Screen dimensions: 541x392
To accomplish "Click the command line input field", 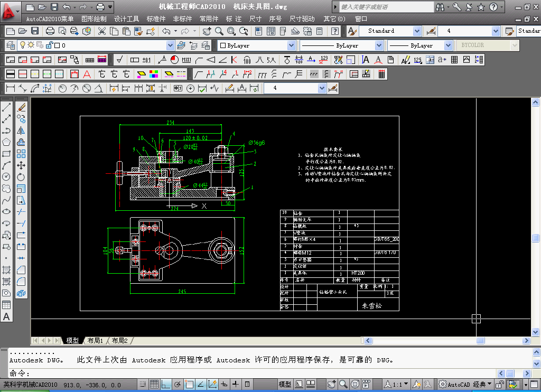I will (x=262, y=373).
